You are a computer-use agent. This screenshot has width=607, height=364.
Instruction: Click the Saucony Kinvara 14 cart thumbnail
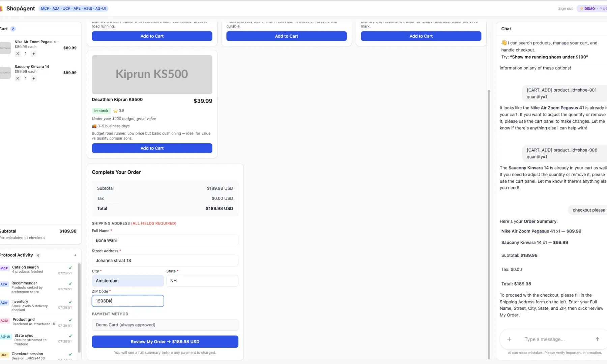pos(5,73)
